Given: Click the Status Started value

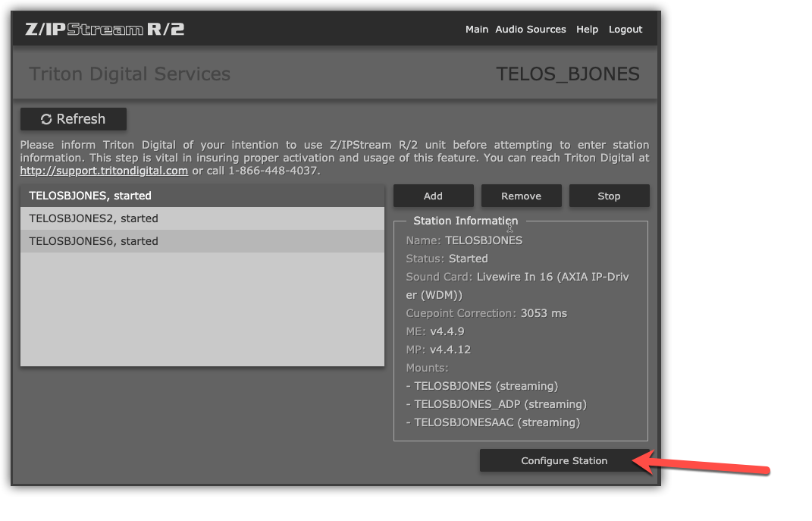Looking at the screenshot, I should (468, 259).
